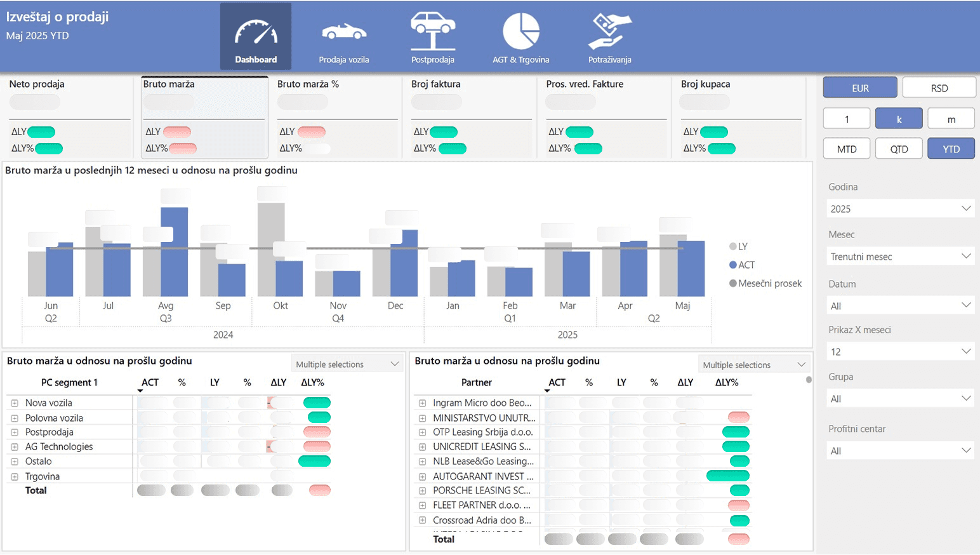Expand the MINISTARSTVO UNUTR... row
980x555 pixels.
click(422, 418)
